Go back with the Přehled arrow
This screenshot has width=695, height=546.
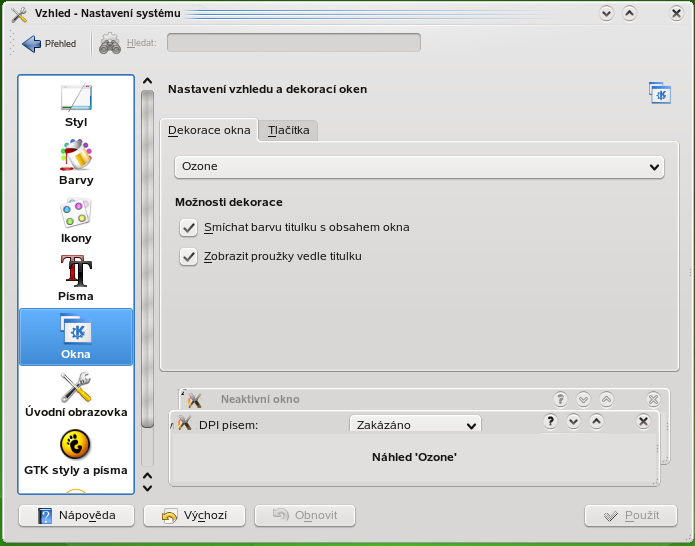[x=49, y=43]
